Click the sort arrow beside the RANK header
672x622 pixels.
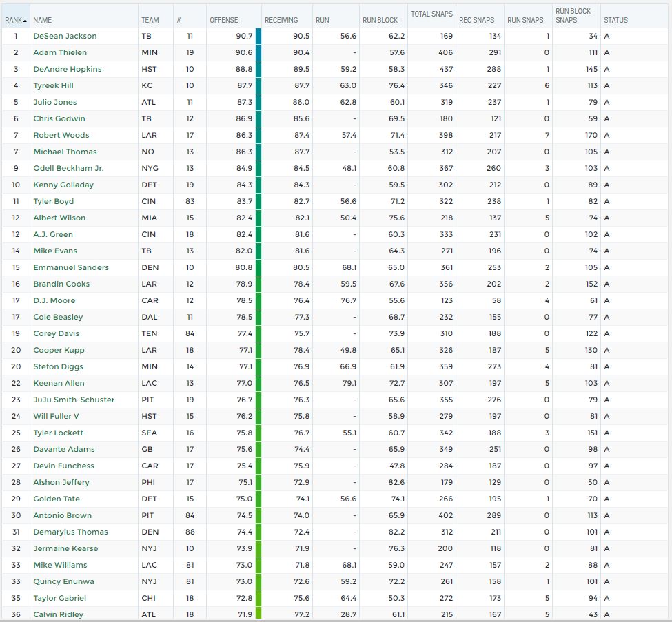coord(26,21)
